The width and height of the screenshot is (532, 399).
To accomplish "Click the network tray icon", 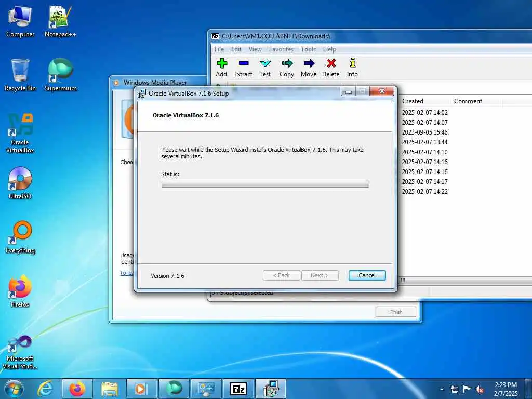I will click(455, 390).
